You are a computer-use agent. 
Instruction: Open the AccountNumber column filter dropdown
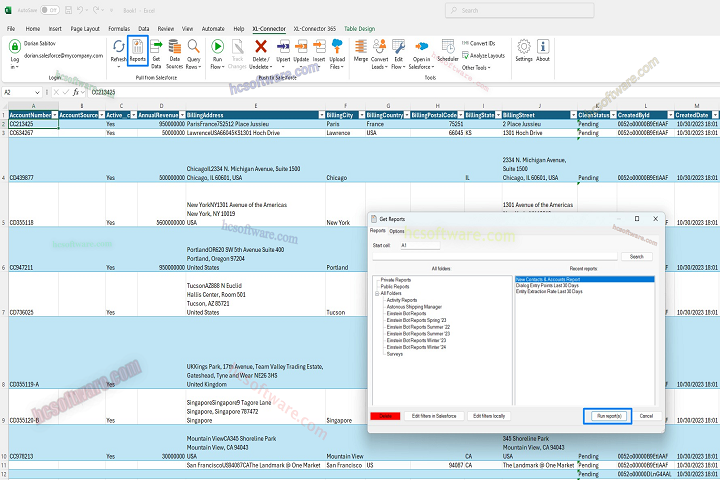click(x=53, y=116)
